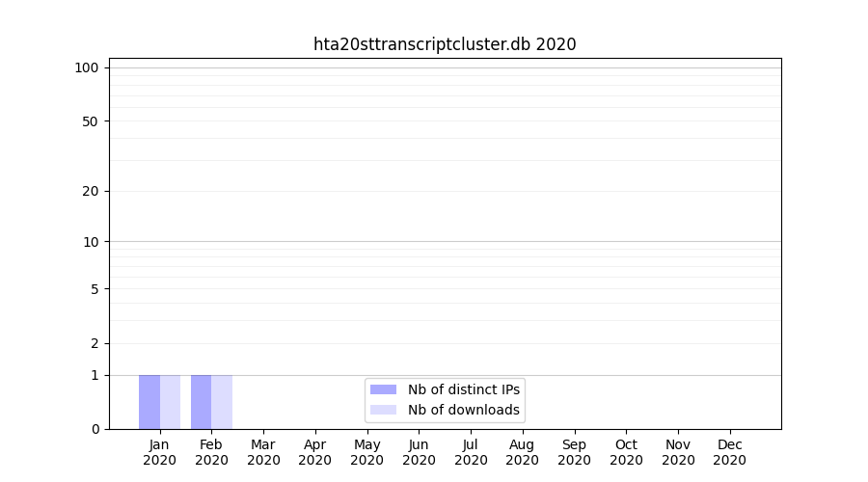Image resolution: width=868 pixels, height=482 pixels.
Task: Click the 100 y-axis tick label
Action: [x=87, y=67]
